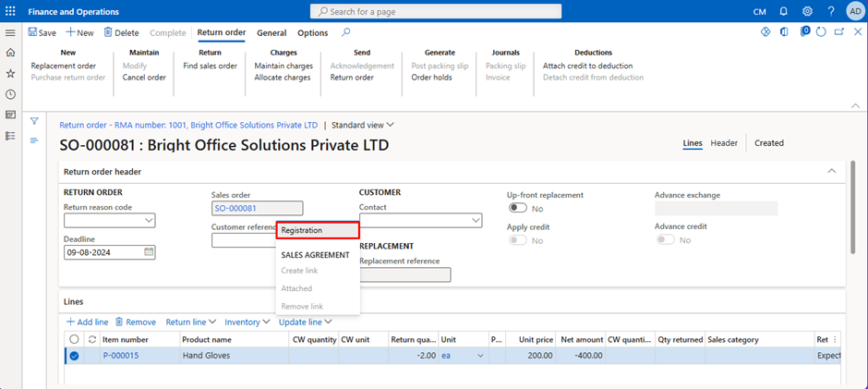Click the search magnifier in the action pane
This screenshot has width=868, height=389.
click(x=345, y=32)
